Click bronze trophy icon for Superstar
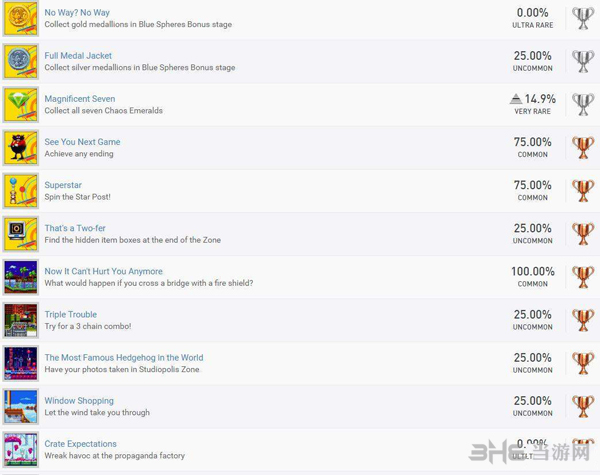 click(x=583, y=191)
